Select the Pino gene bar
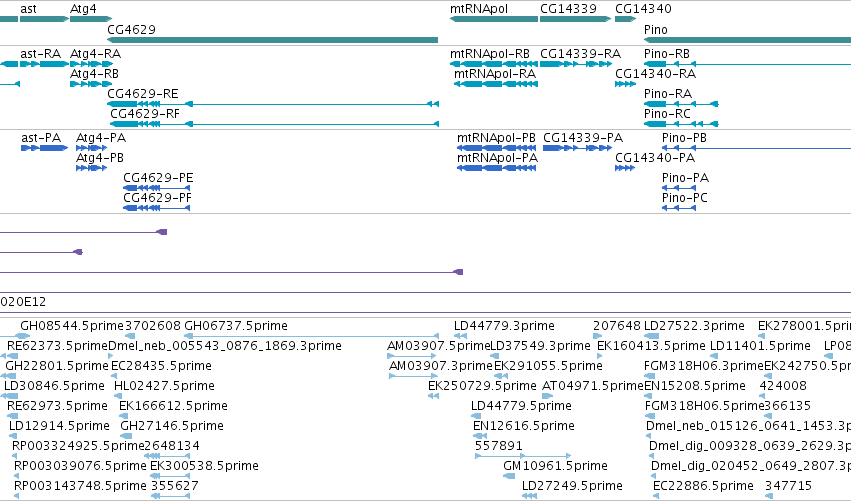The width and height of the screenshot is (851, 501). [x=747, y=40]
